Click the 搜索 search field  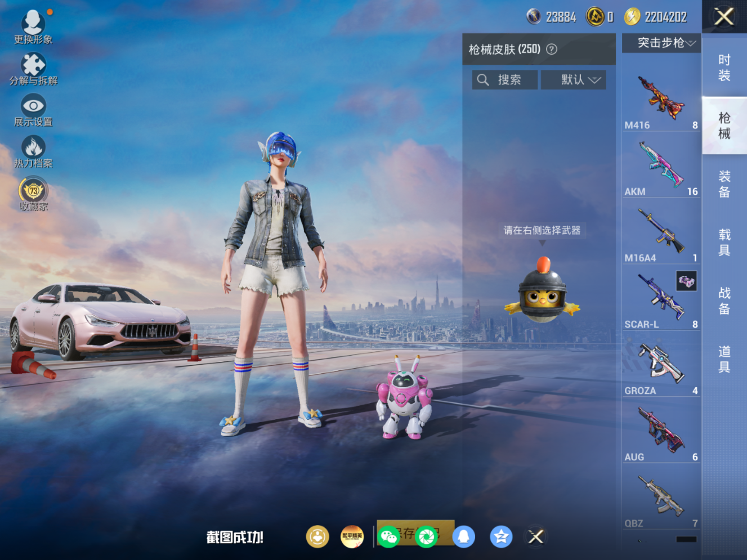click(x=504, y=79)
